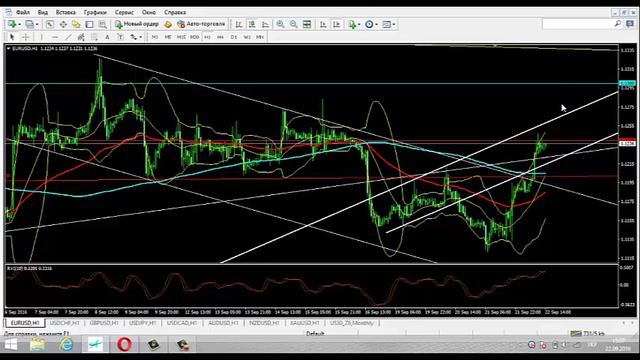Screen dimensions: 640x360
Task: Switch timeframe to M30
Action: tap(194, 37)
